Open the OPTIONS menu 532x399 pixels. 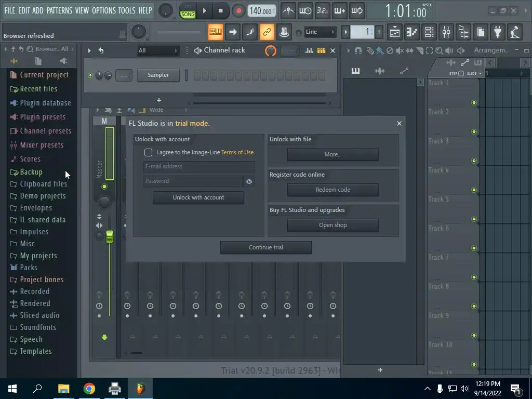[x=103, y=10]
